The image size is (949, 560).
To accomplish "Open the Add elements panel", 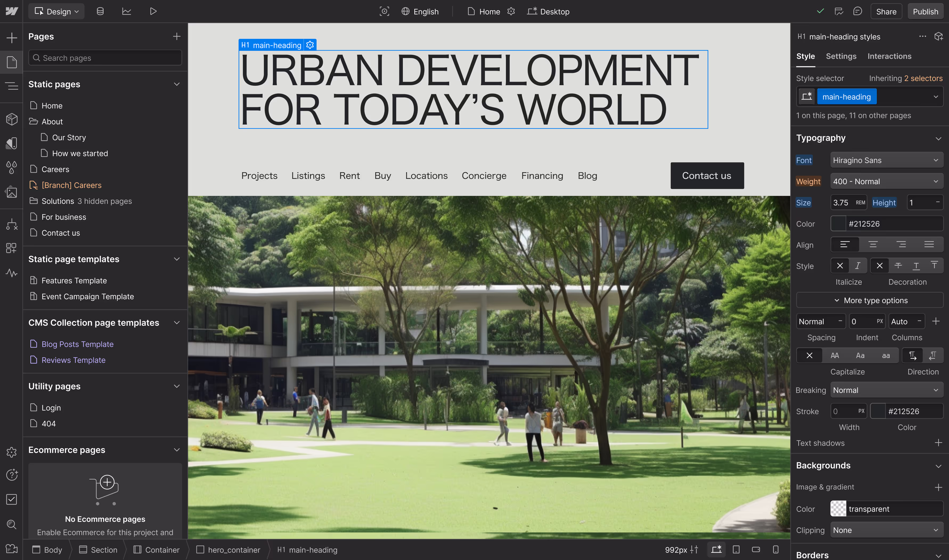I will [x=12, y=38].
